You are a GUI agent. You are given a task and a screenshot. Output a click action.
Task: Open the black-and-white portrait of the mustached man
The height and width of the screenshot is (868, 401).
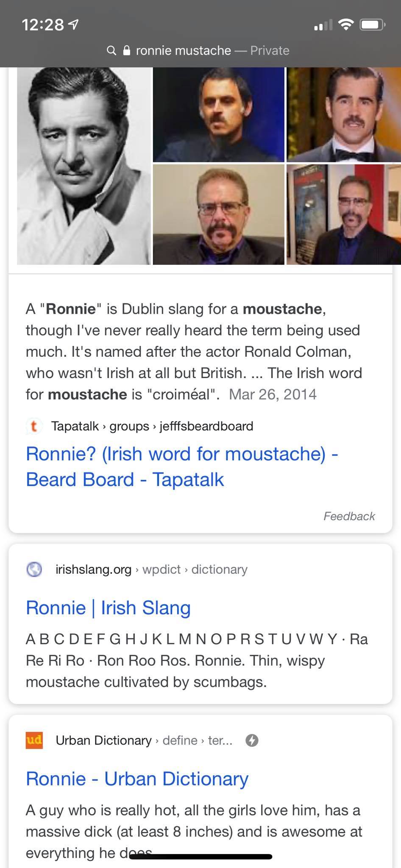coord(84,166)
